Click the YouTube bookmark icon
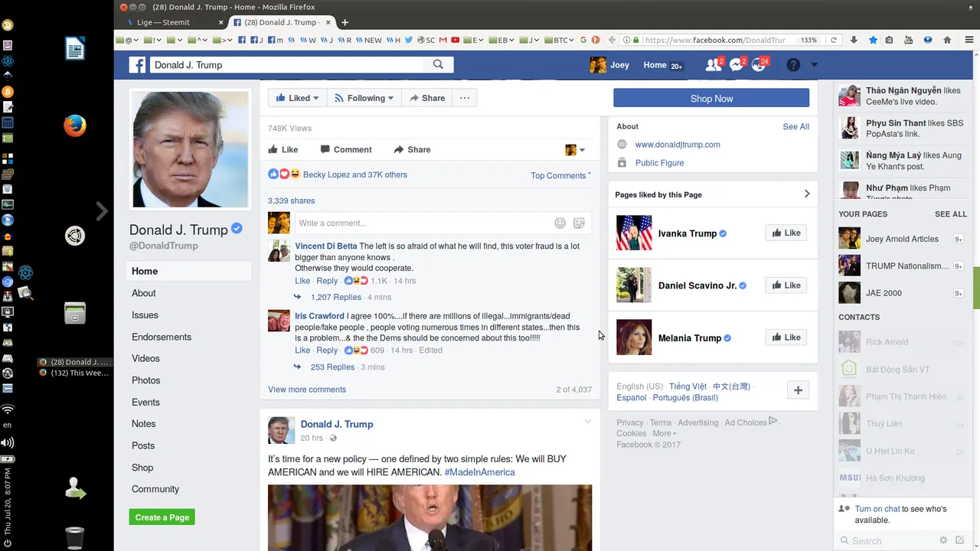The image size is (980, 551). pos(456,40)
